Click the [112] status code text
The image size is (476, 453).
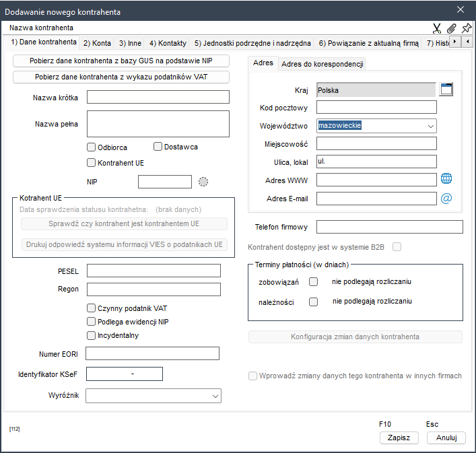(x=14, y=429)
